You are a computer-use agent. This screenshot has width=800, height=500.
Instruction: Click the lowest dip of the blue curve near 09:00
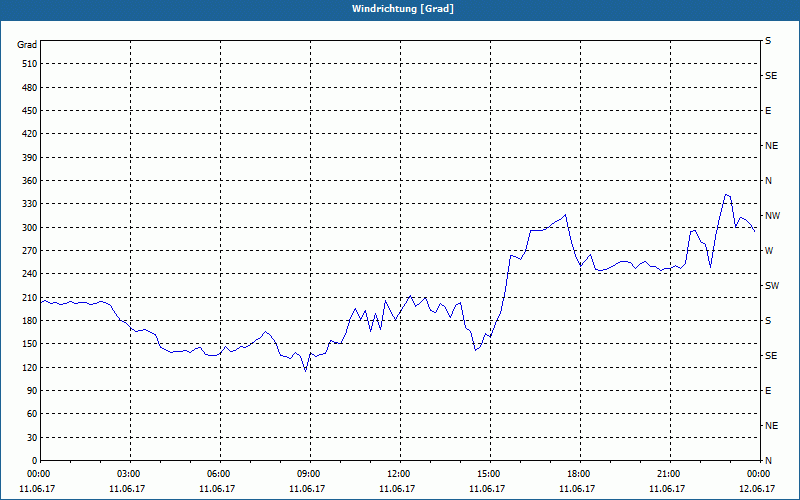pos(306,370)
